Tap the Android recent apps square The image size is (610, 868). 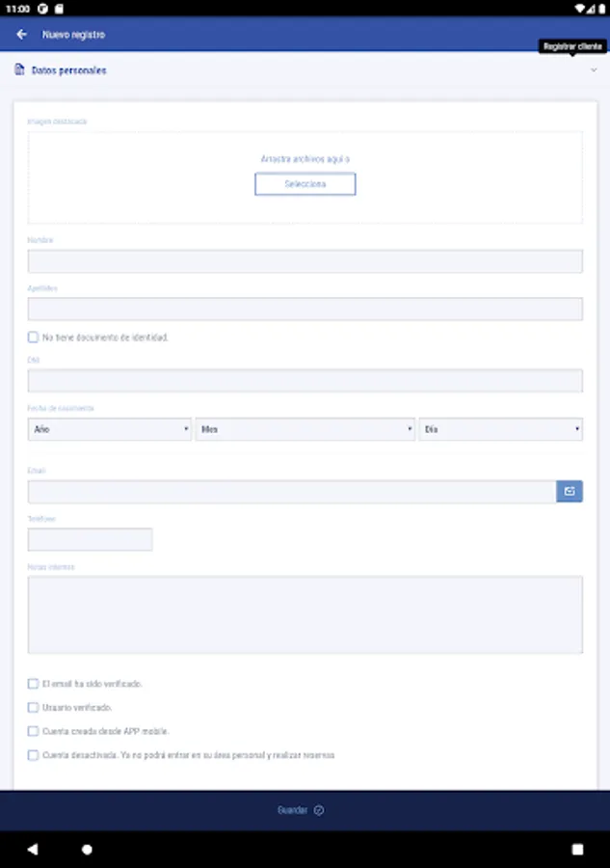[x=577, y=850]
